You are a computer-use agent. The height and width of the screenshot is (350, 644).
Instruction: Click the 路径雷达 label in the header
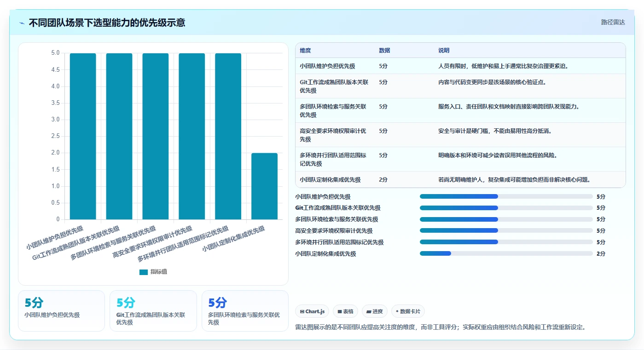click(x=613, y=22)
